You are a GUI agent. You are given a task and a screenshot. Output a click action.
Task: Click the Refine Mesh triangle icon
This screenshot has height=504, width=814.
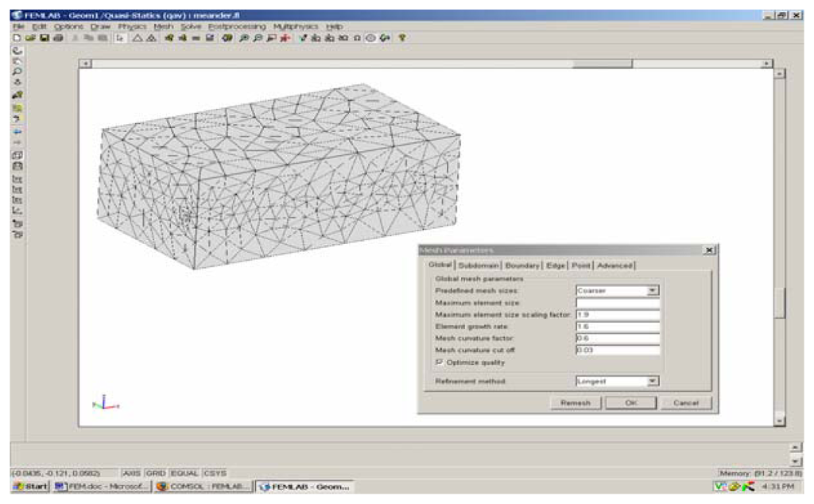click(151, 37)
